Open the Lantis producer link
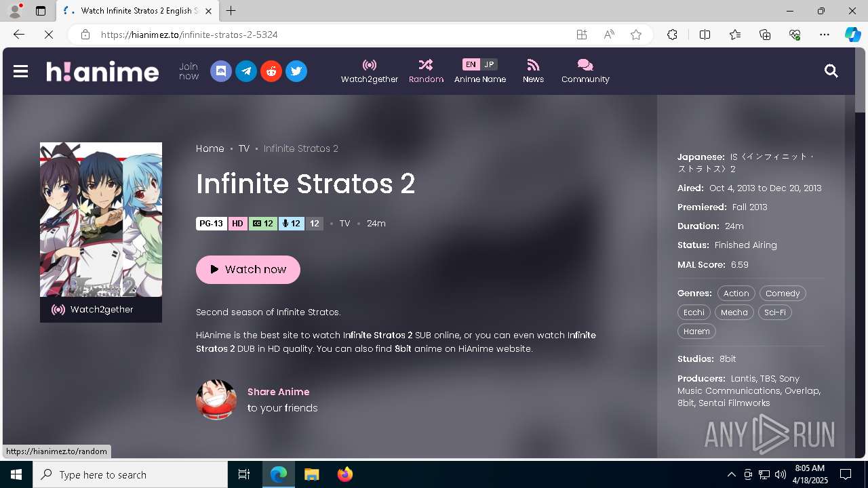The width and height of the screenshot is (868, 488). click(x=743, y=378)
